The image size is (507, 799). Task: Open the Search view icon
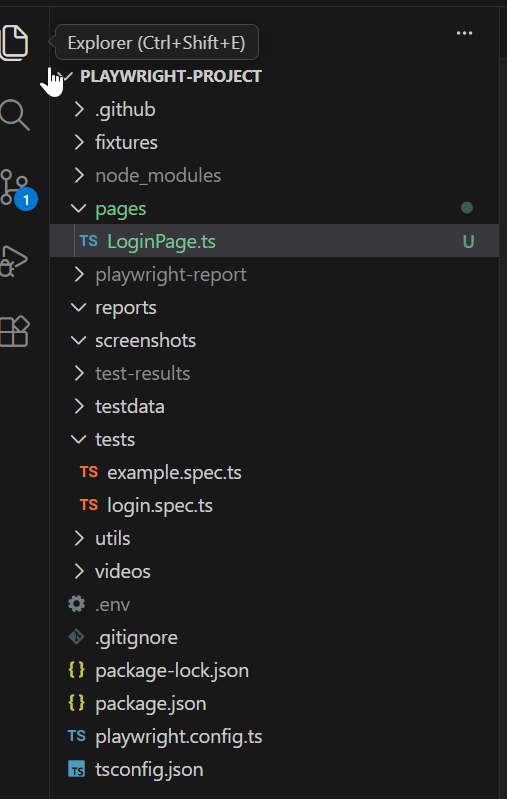coord(14,115)
